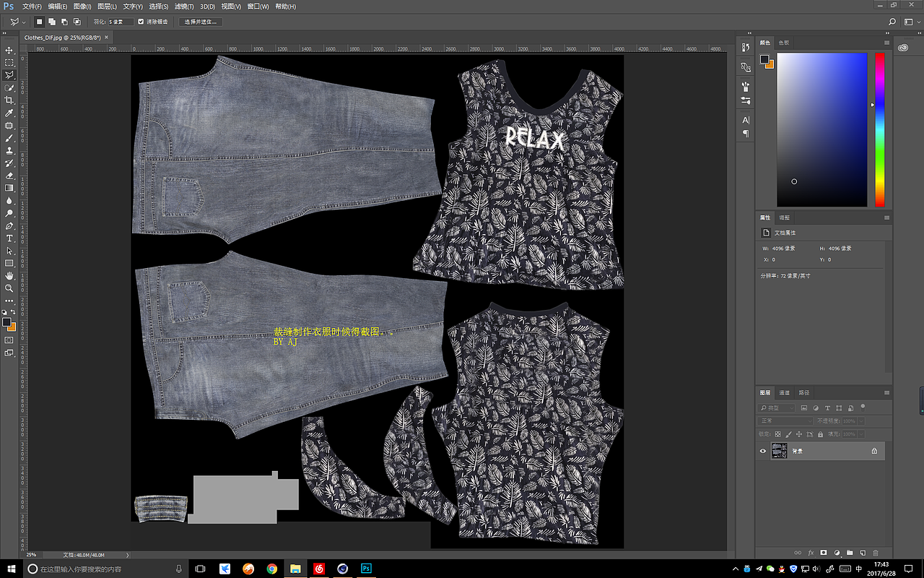Choose Subtract from selection mode
924x578 pixels.
pos(65,22)
